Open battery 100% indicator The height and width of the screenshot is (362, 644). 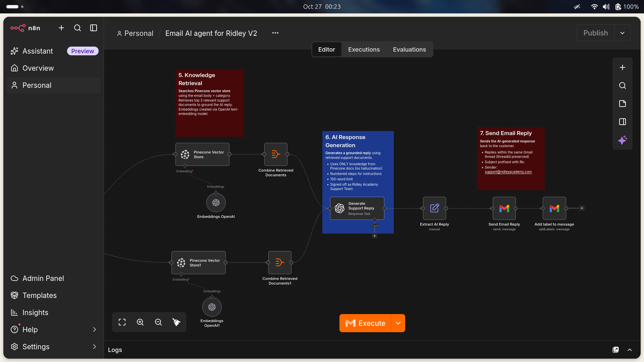coord(627,7)
